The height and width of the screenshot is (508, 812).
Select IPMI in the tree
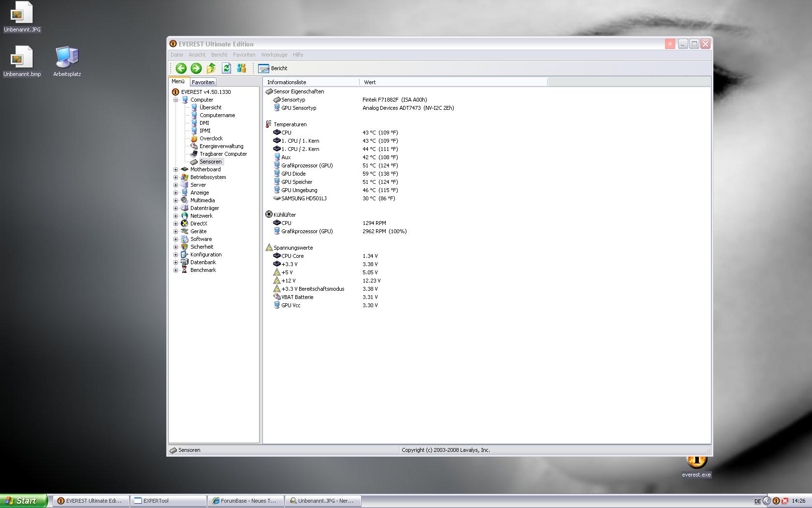pos(205,131)
